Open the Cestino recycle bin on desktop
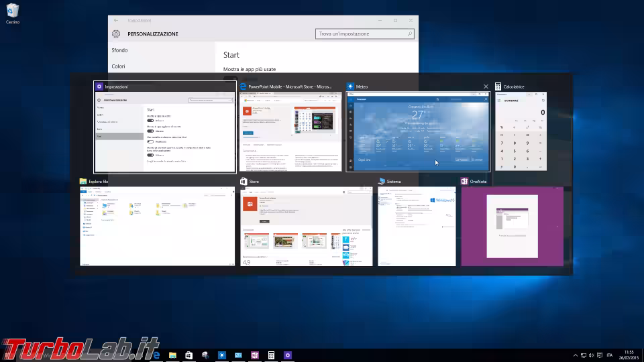The width and height of the screenshot is (644, 362). click(x=12, y=13)
